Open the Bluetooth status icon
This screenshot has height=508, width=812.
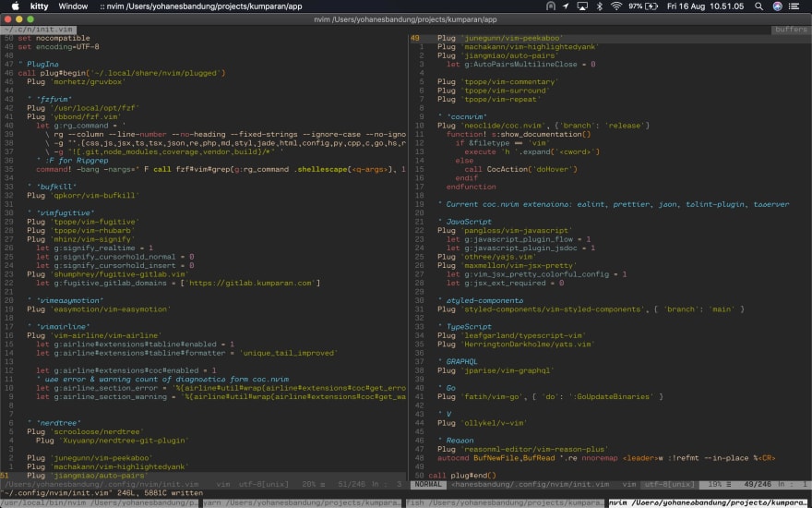[x=600, y=6]
